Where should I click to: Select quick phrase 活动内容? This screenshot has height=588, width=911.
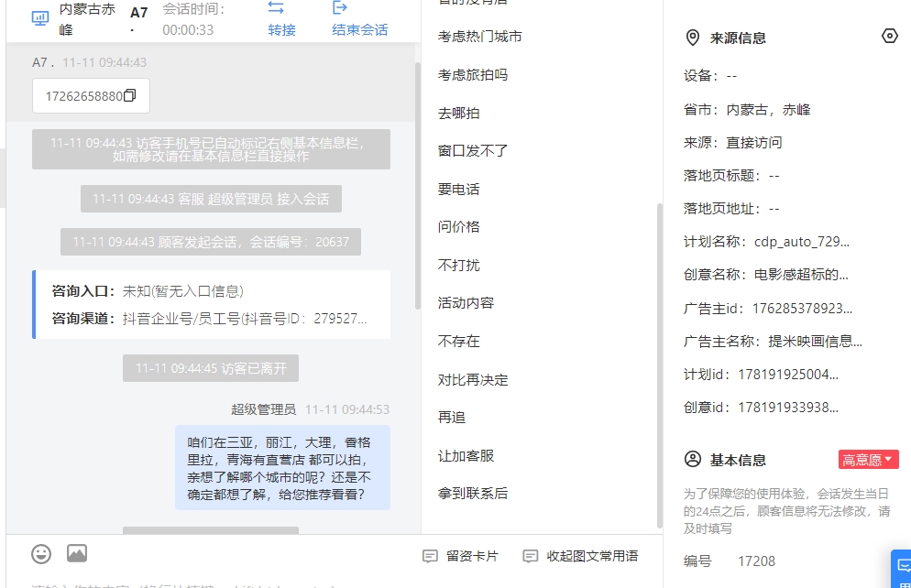[466, 303]
